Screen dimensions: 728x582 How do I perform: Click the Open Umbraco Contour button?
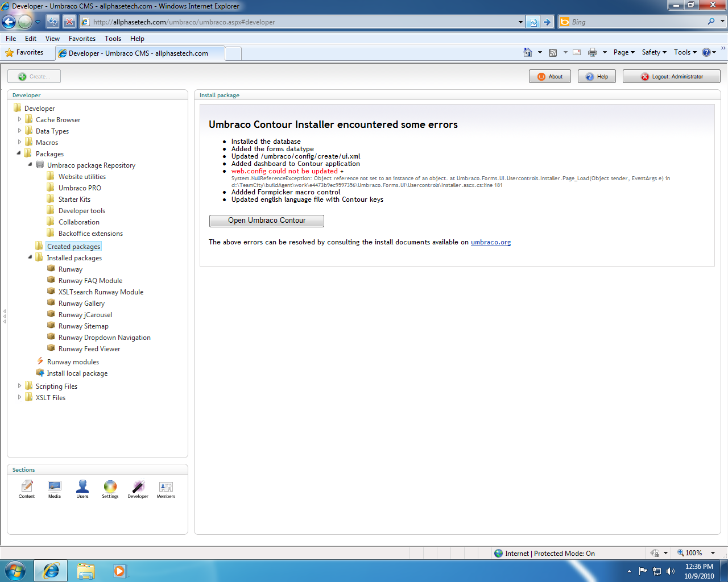click(267, 221)
